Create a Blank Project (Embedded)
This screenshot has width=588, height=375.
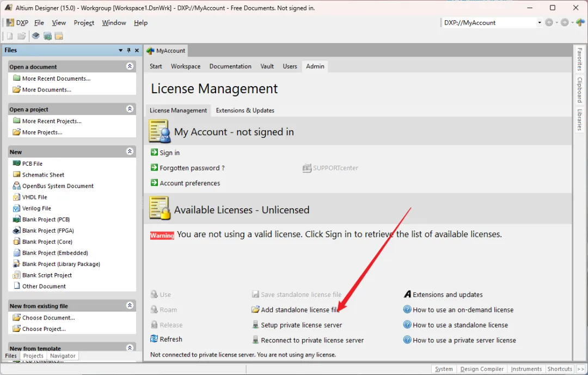55,253
